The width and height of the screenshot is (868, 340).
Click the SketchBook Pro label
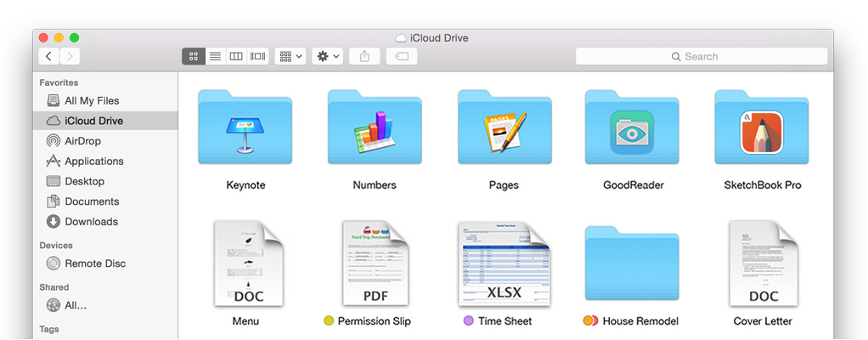763,185
